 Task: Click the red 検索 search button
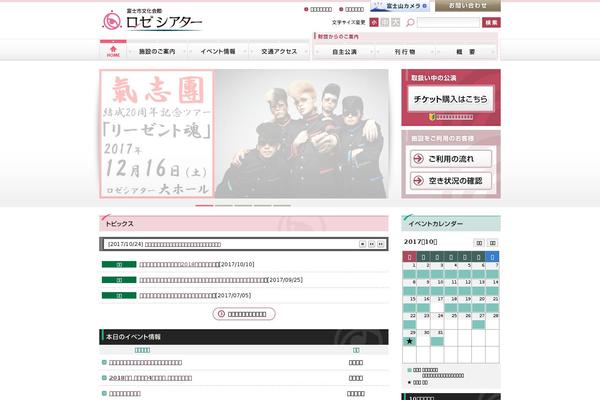pos(491,23)
